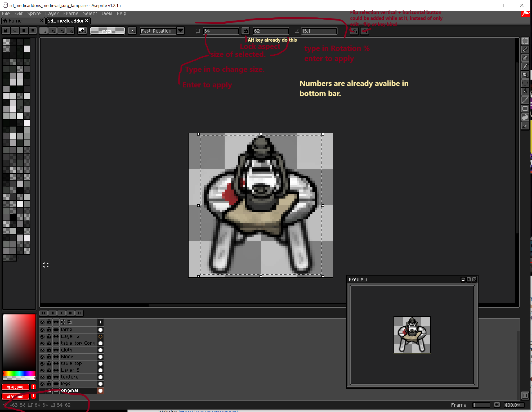Open the Fast Rotation dropdown
This screenshot has width=532, height=412.
180,31
